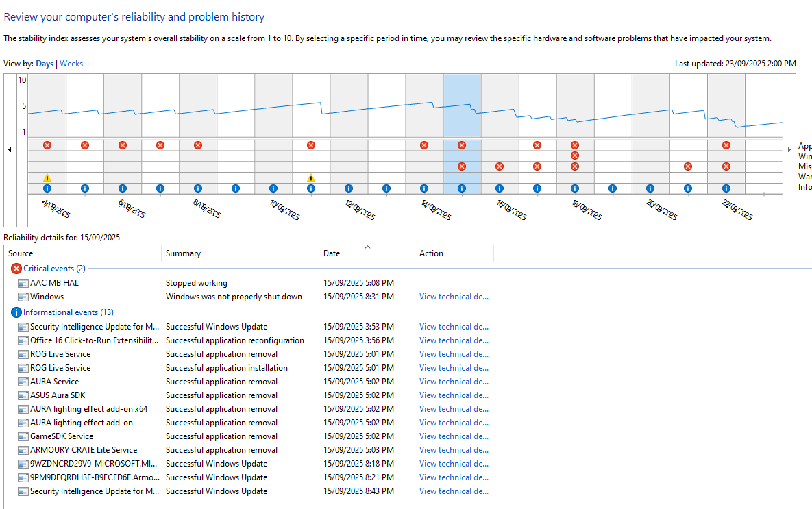The image size is (812, 509).
Task: Click the blue Informational events group icon
Action: (x=16, y=312)
